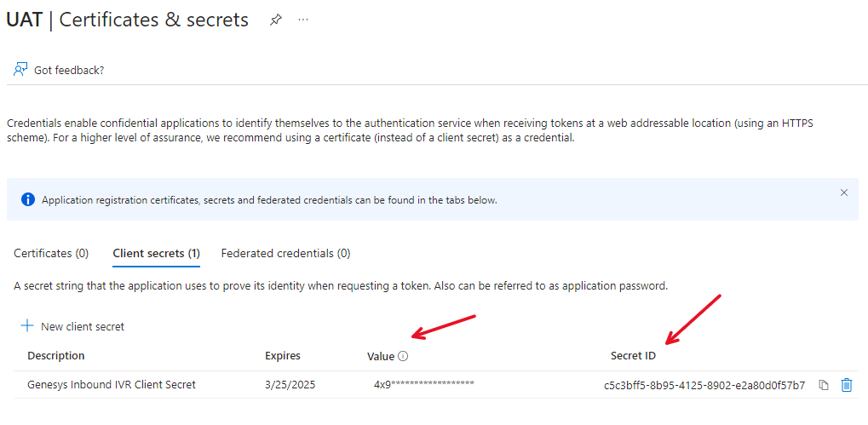This screenshot has height=425, width=868.
Task: Copy the Secret ID to clipboard
Action: 824,385
